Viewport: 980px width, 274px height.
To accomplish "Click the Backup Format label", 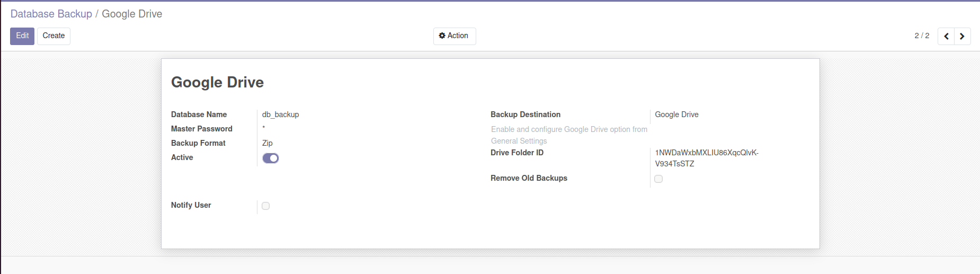I will (198, 143).
